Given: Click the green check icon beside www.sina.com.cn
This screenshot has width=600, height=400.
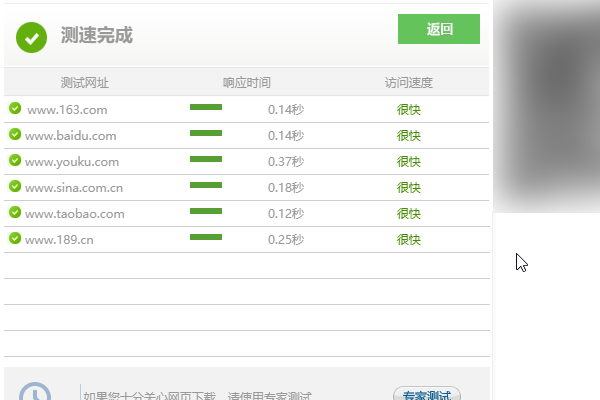Looking at the screenshot, I should (x=15, y=186).
